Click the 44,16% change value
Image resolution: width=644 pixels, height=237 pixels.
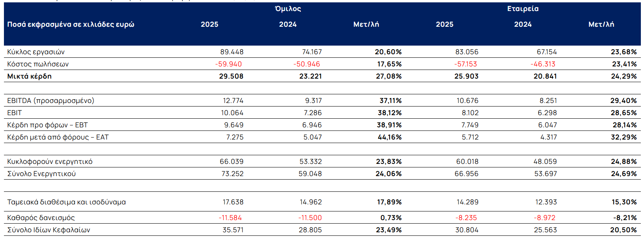(390, 137)
